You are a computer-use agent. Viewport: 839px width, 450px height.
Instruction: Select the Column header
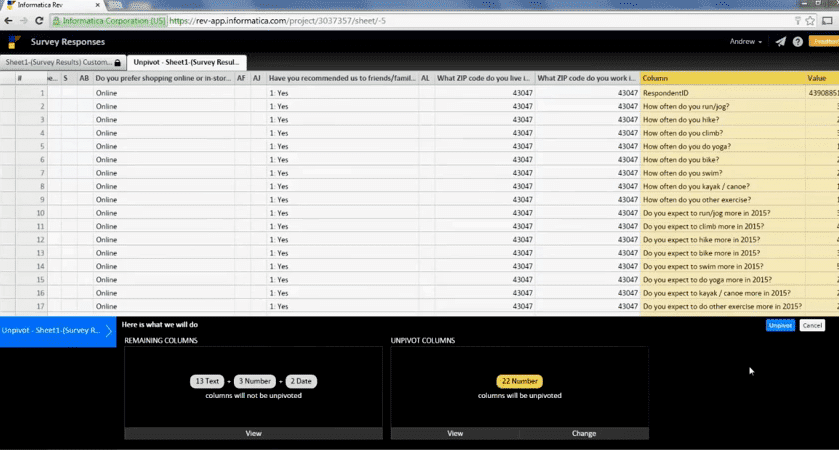click(x=722, y=78)
